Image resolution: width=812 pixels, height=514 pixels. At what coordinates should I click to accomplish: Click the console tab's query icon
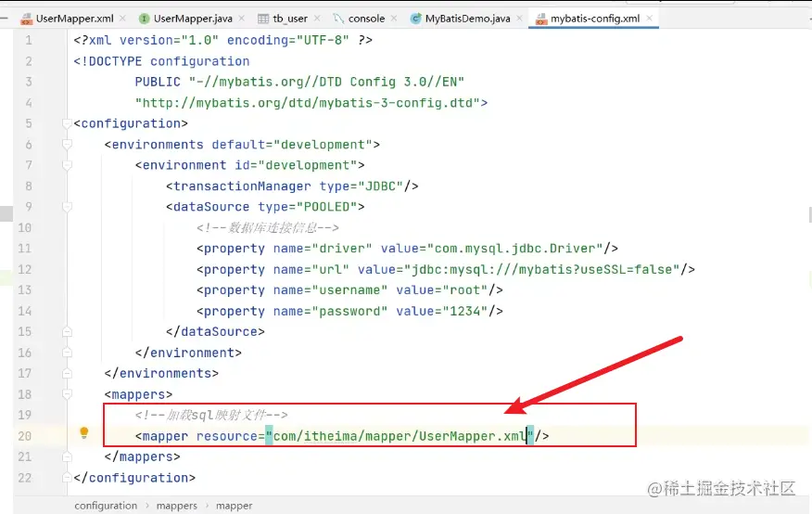(x=338, y=19)
